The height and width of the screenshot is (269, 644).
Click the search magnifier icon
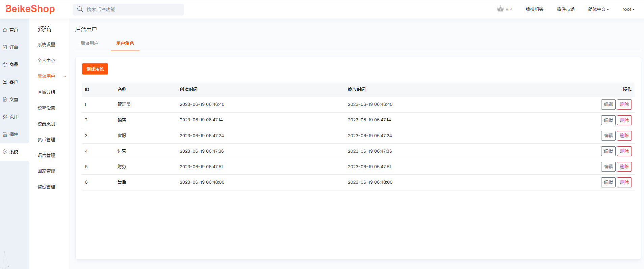(x=80, y=9)
